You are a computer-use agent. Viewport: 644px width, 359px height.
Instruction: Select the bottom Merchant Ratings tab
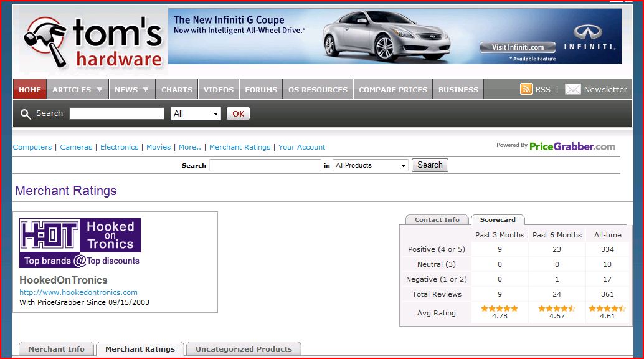tap(140, 349)
